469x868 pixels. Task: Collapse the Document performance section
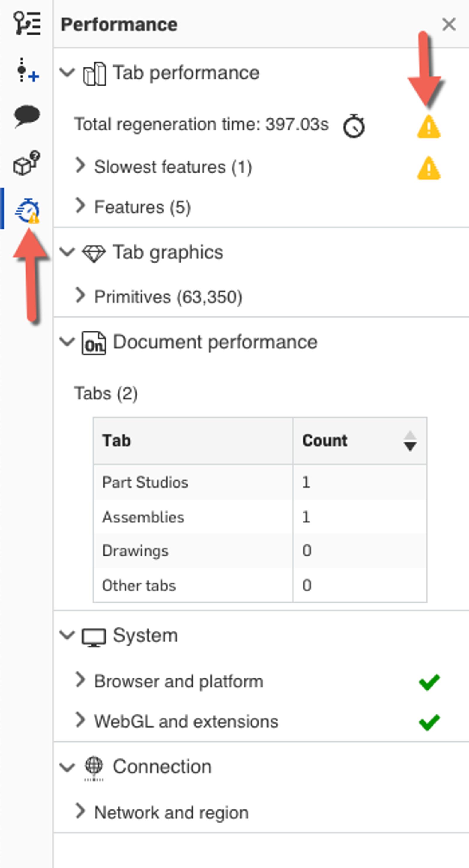pos(67,342)
